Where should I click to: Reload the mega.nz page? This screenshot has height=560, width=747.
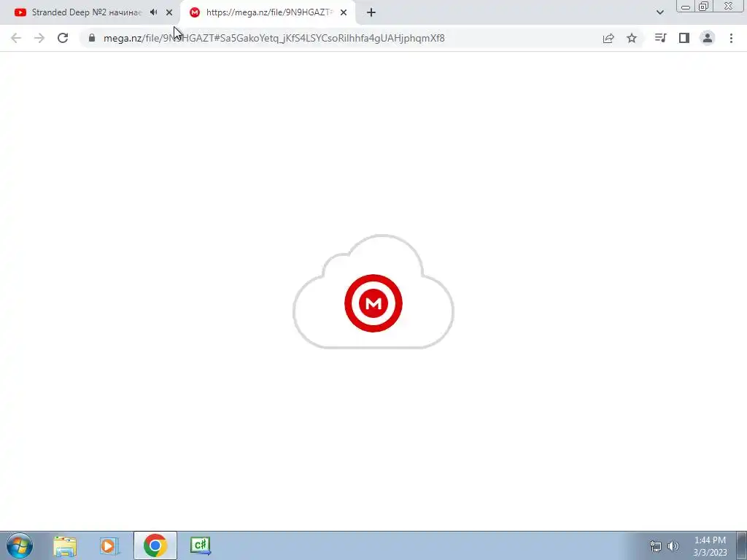coord(63,38)
